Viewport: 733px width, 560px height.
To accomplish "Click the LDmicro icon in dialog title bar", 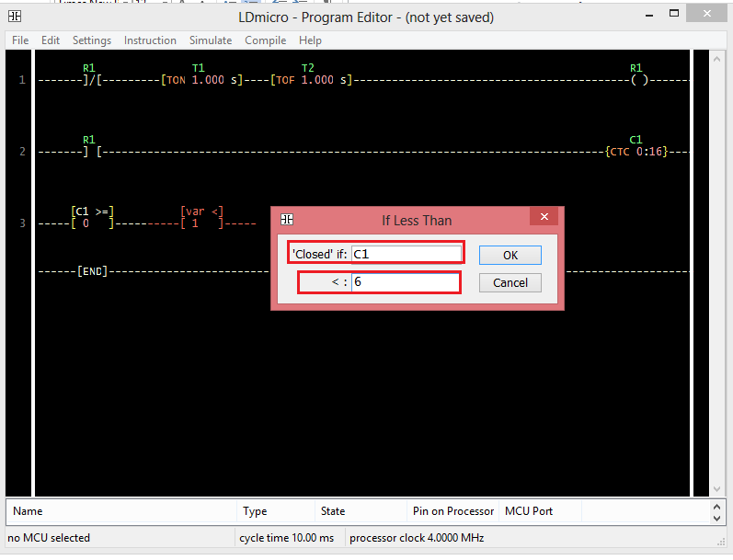I will coord(287,219).
